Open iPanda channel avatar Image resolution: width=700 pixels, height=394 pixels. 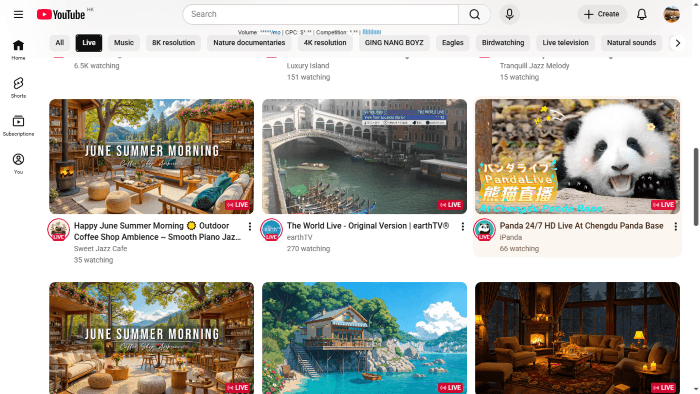click(x=484, y=230)
